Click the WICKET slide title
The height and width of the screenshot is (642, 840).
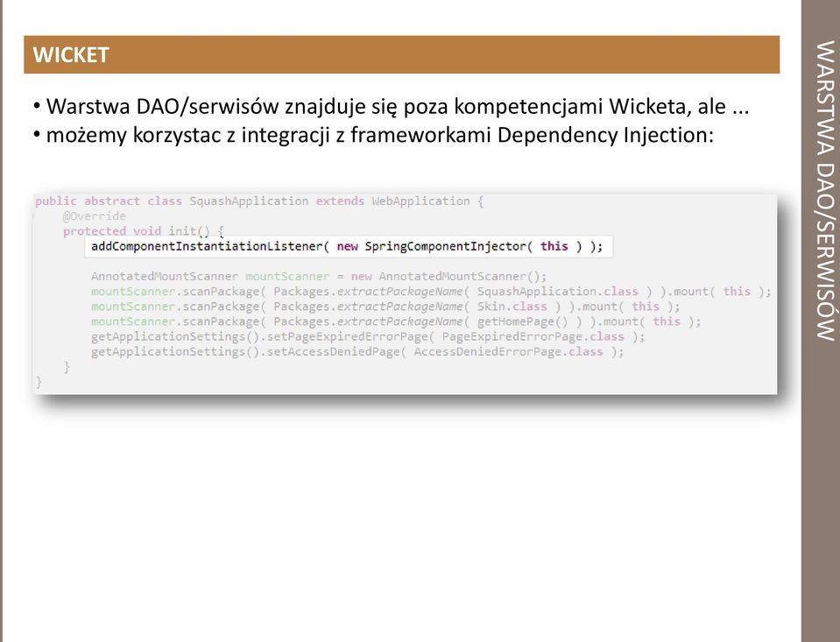pyautogui.click(x=71, y=54)
